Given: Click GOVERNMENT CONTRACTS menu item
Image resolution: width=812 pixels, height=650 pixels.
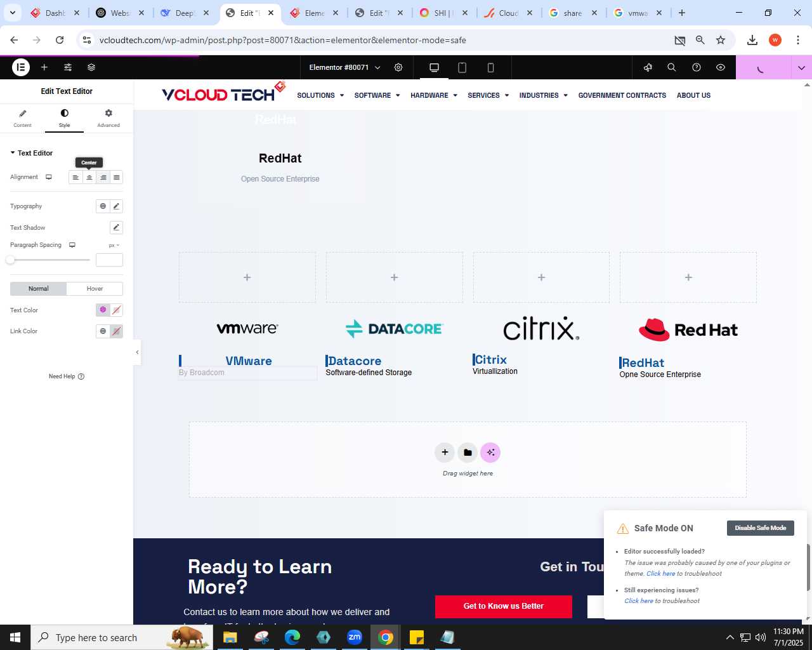Looking at the screenshot, I should coord(622,95).
